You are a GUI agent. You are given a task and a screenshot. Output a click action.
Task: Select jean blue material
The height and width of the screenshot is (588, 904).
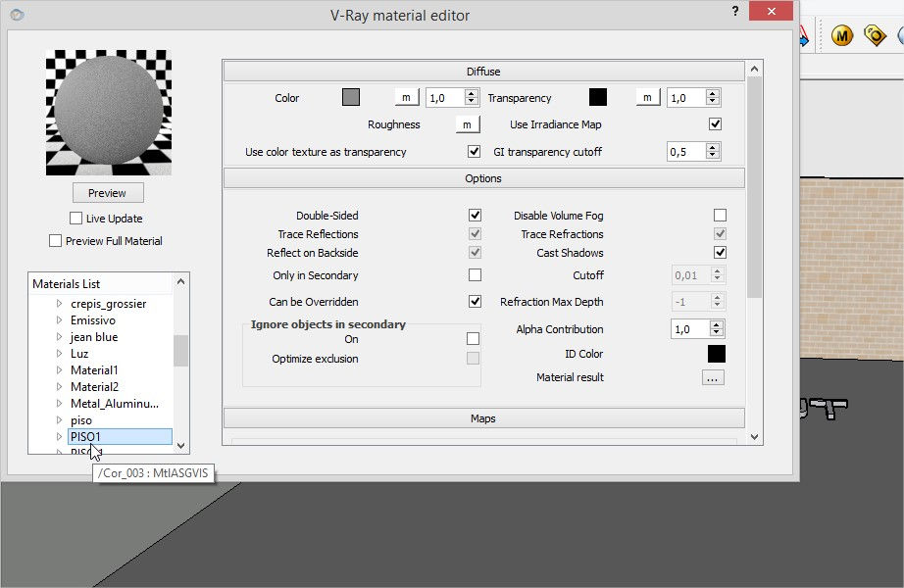coord(94,337)
